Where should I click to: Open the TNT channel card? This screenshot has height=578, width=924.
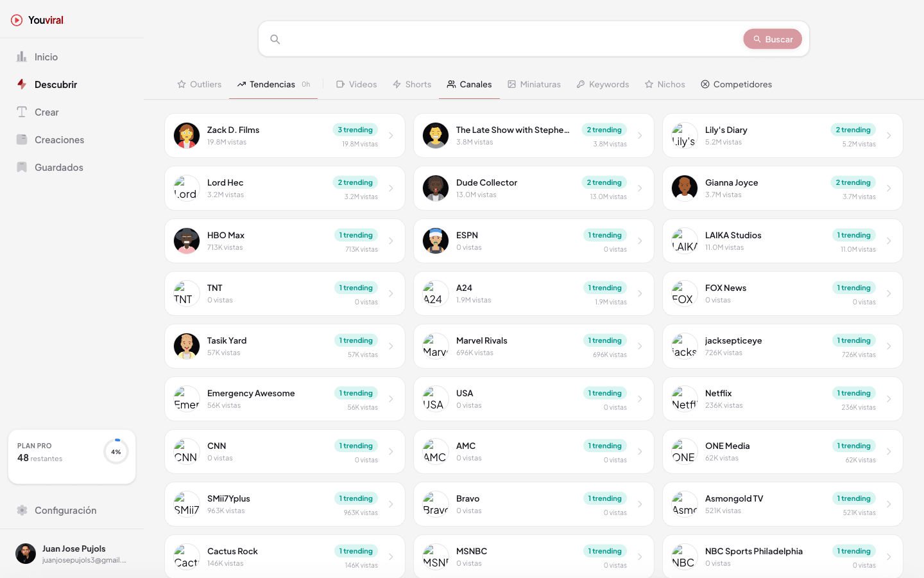285,293
